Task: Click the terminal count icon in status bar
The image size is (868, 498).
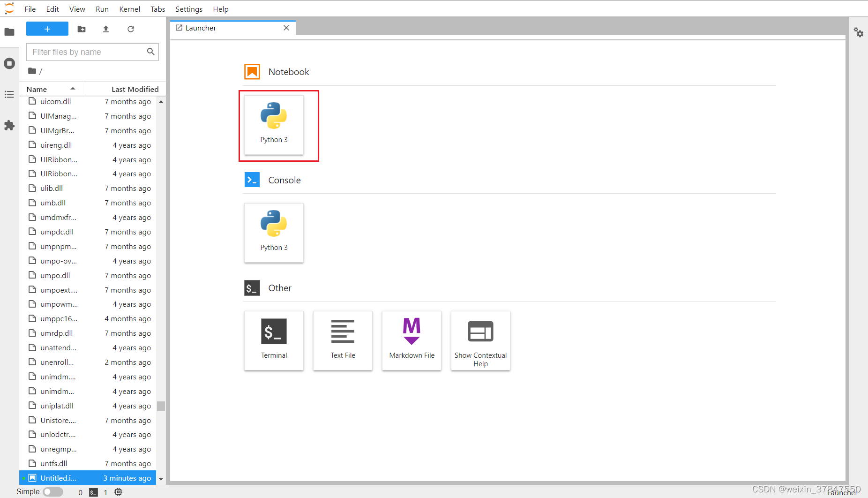Action: [x=93, y=492]
